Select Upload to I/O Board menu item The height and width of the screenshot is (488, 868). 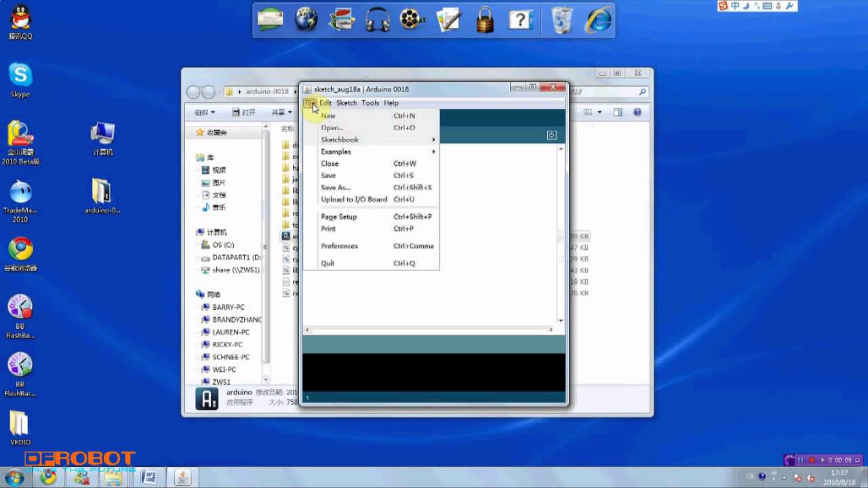coord(354,199)
